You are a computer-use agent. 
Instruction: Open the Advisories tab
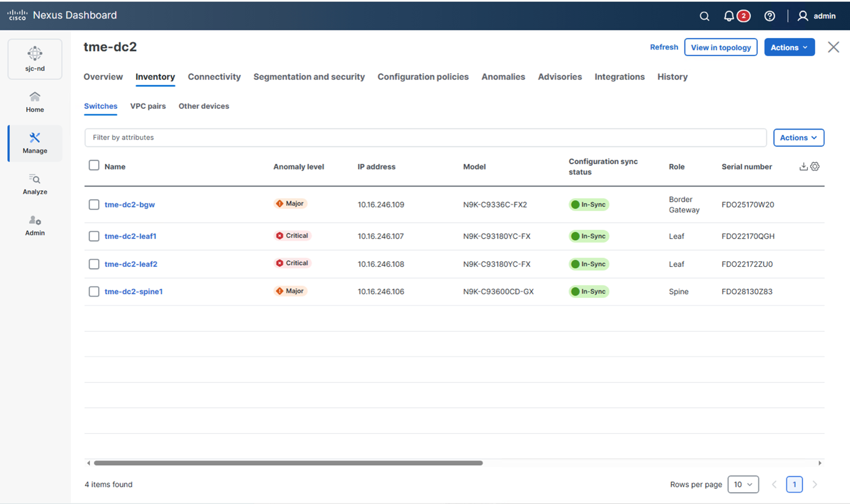(560, 77)
